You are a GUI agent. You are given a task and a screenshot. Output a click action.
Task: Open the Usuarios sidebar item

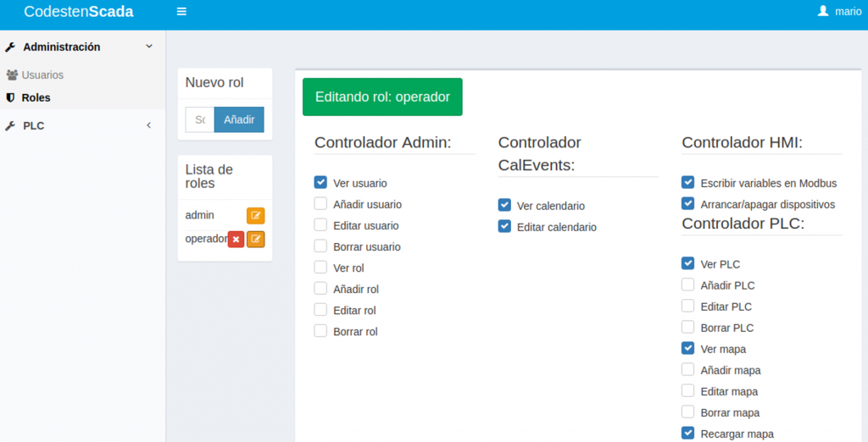coord(42,75)
